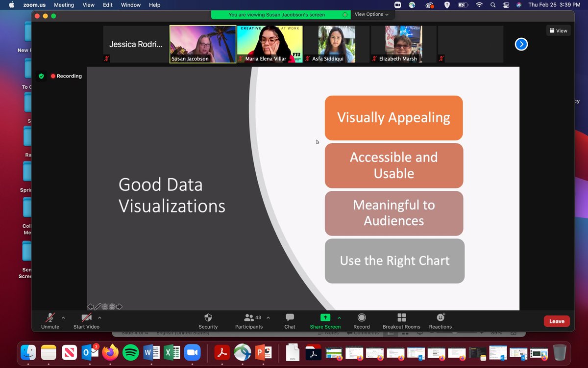588x368 pixels.
Task: Open Spotify from the Dock
Action: click(x=131, y=352)
